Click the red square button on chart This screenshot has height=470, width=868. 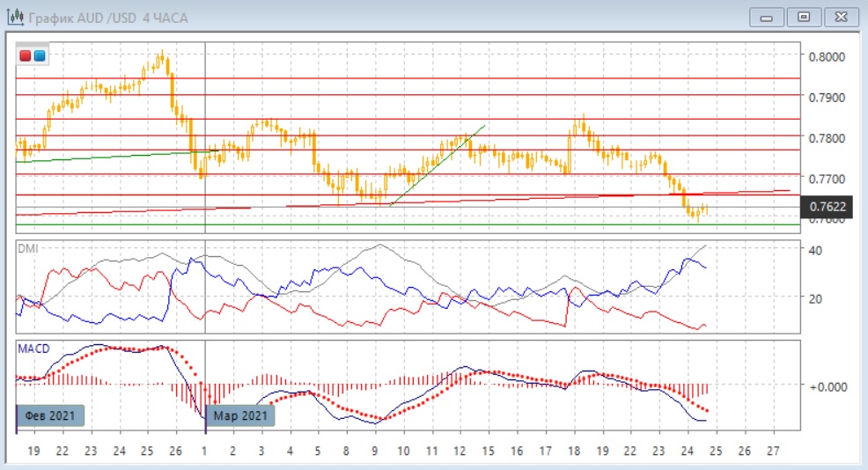pyautogui.click(x=26, y=55)
